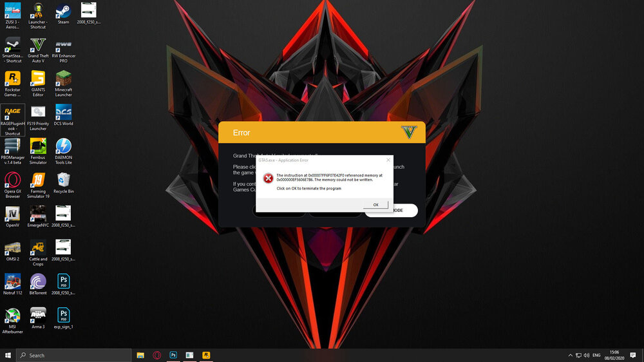Select the exp_sign_1 PSD file

click(63, 318)
